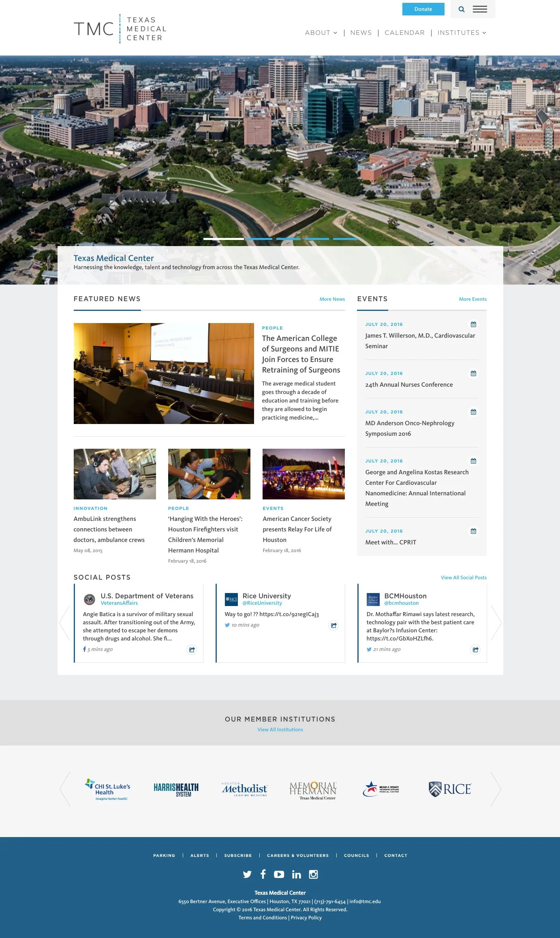The width and height of the screenshot is (560, 938).
Task: Open the News menu item
Action: (361, 33)
